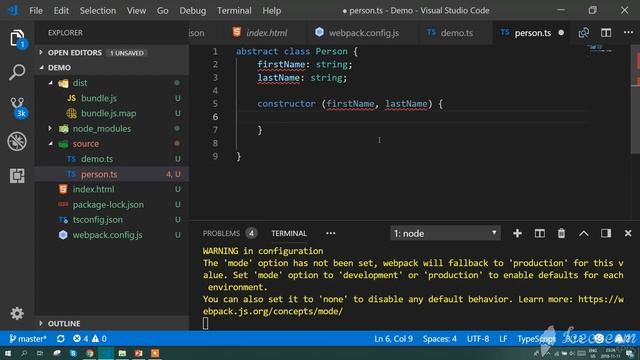Move the panel to the right side

(x=606, y=233)
